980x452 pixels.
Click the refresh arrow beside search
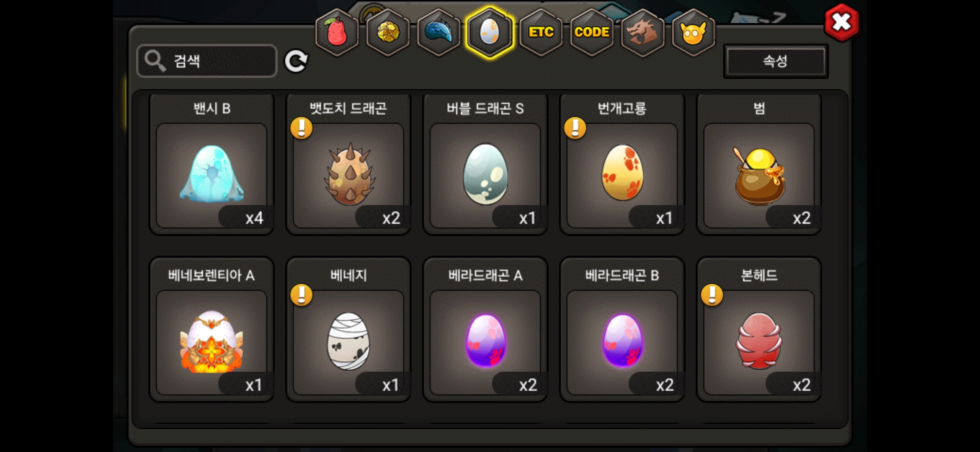[x=296, y=62]
